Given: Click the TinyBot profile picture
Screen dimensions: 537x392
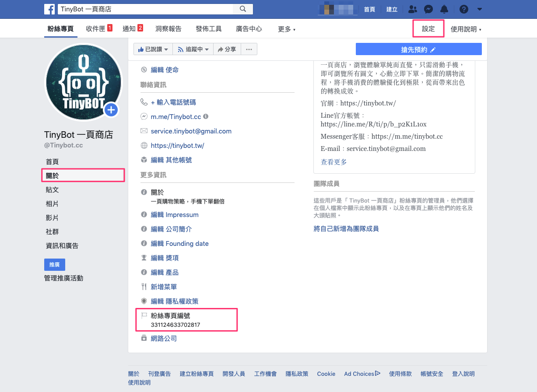Looking at the screenshot, I should pyautogui.click(x=83, y=82).
